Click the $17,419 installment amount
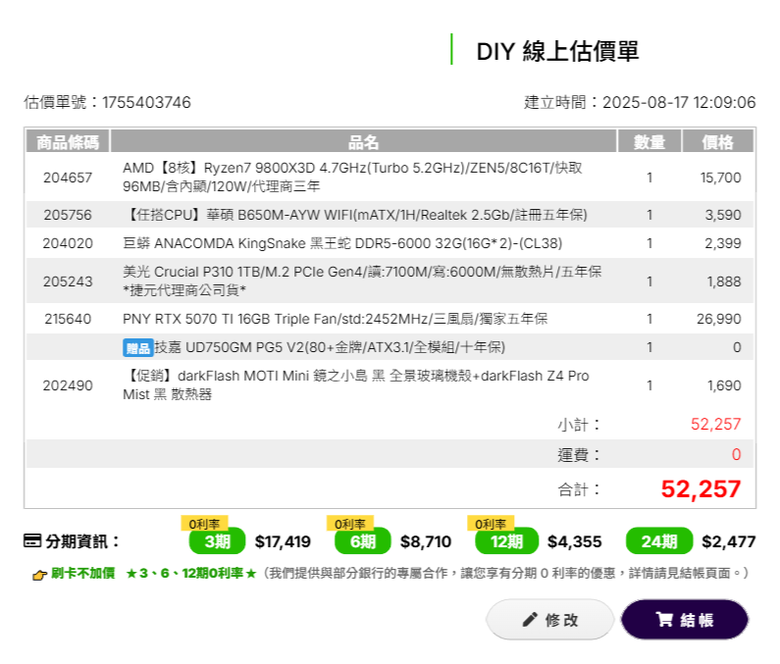This screenshot has height=664, width=780. [283, 541]
